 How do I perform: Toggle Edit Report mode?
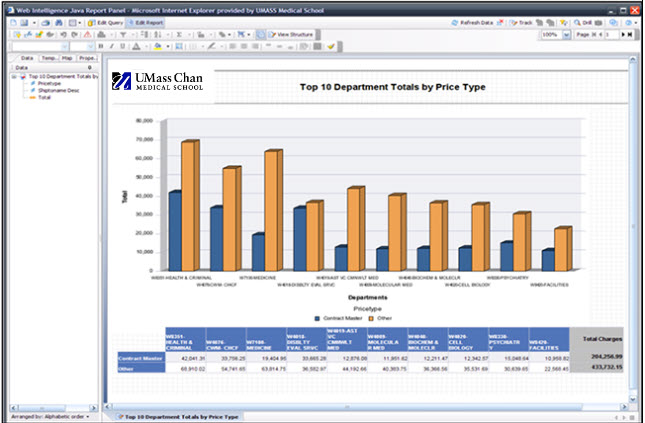click(146, 21)
